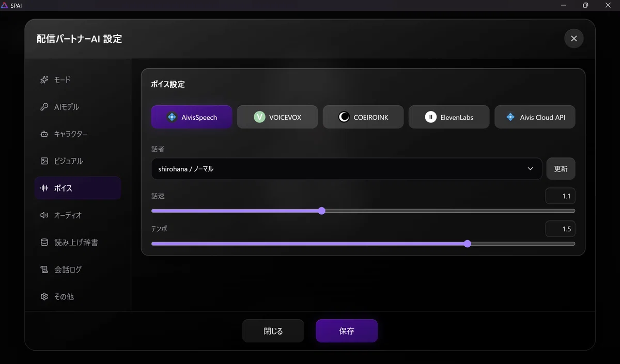Choose ElevenLabs as voice engine
The image size is (620, 364).
[x=449, y=117]
